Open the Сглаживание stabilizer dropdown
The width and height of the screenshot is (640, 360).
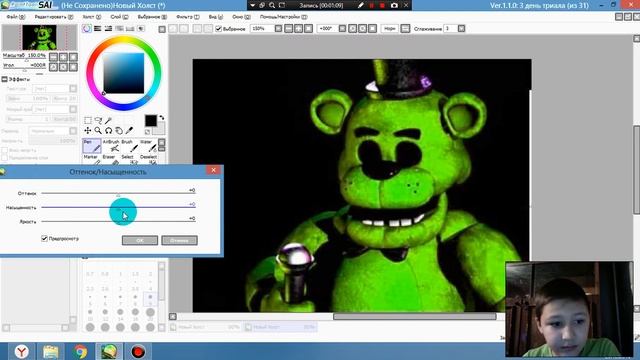click(461, 29)
